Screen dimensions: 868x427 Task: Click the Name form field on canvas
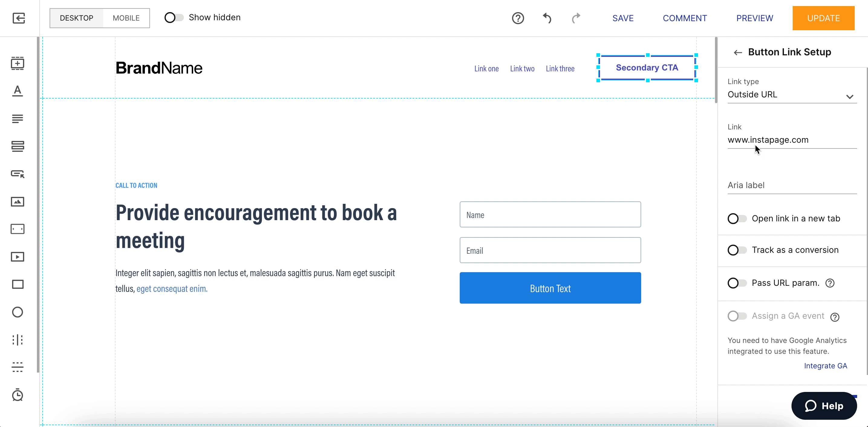click(550, 215)
